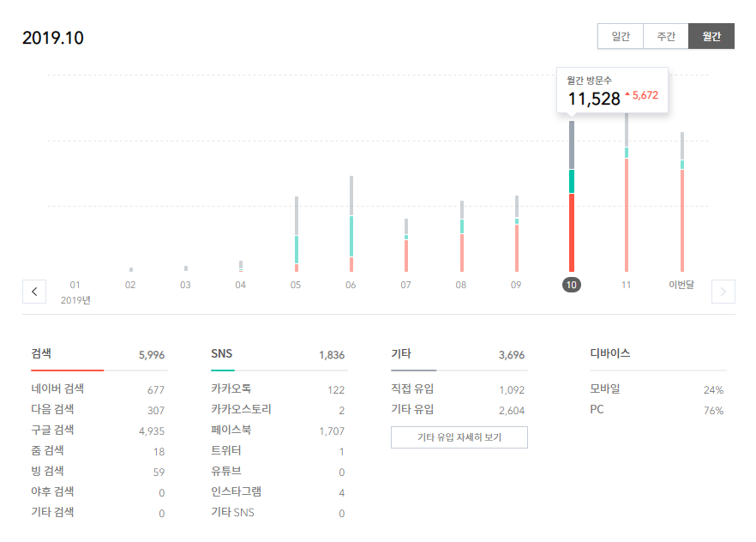Click the 검색 category header
This screenshot has height=542, width=756.
41,353
